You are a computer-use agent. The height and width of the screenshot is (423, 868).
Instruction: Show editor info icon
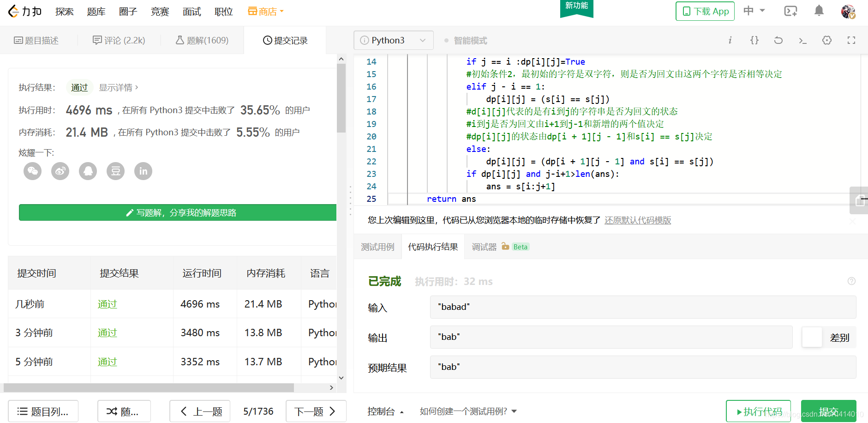pyautogui.click(x=730, y=40)
